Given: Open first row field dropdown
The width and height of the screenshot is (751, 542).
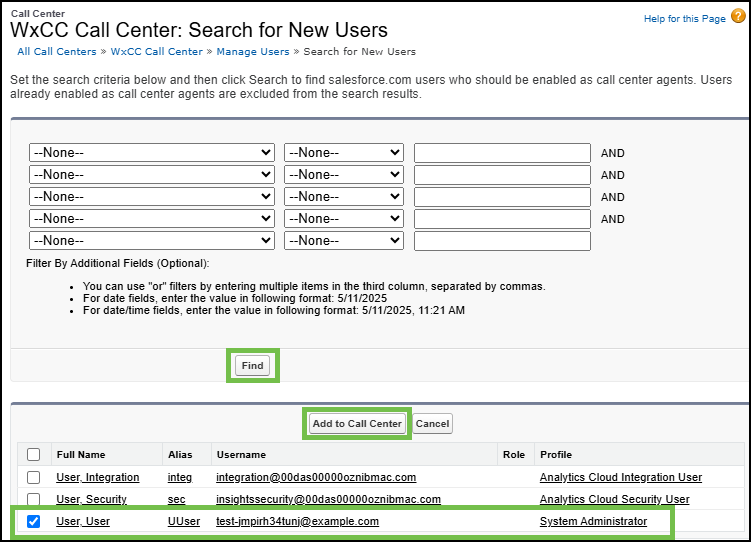Looking at the screenshot, I should (x=152, y=153).
